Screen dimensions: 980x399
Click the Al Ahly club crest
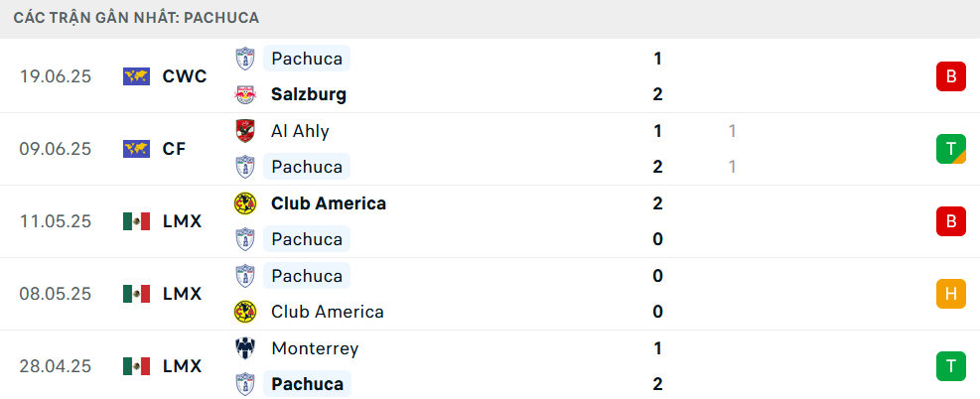(x=243, y=131)
